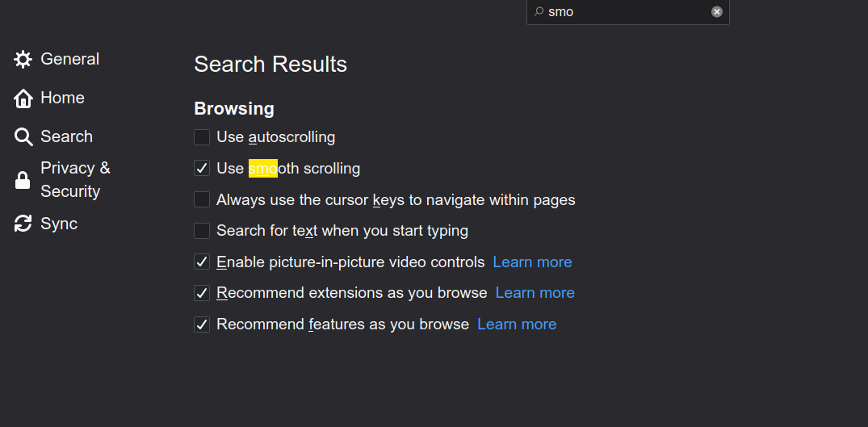Screen dimensions: 868x427
Task: Open Learn more for Recommend features
Action: 517,324
